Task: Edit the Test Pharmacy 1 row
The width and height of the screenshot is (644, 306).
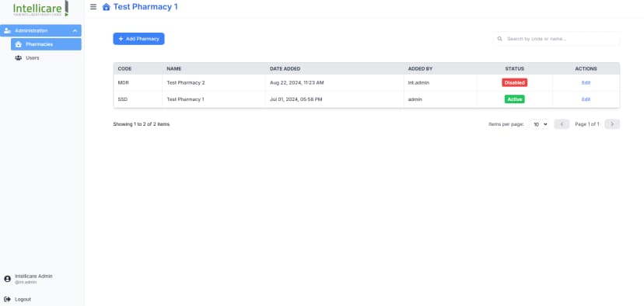Action: click(x=586, y=99)
